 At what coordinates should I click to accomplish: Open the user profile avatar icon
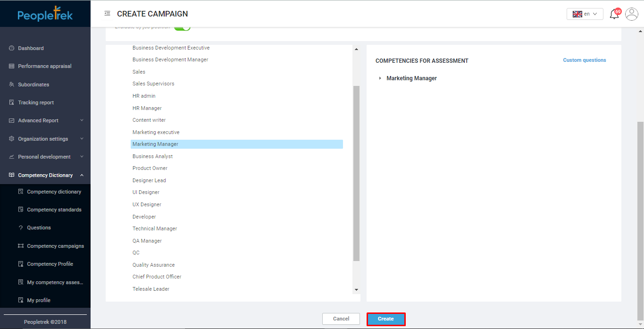pyautogui.click(x=631, y=14)
